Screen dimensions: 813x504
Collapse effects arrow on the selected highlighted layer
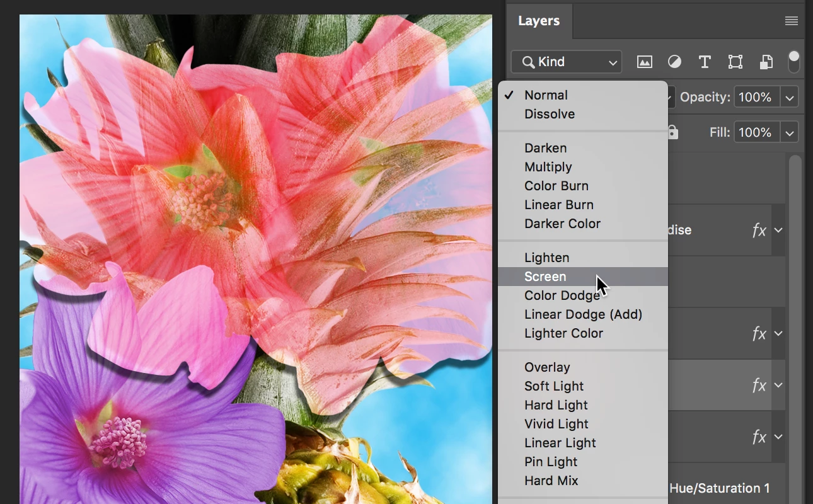[778, 385]
